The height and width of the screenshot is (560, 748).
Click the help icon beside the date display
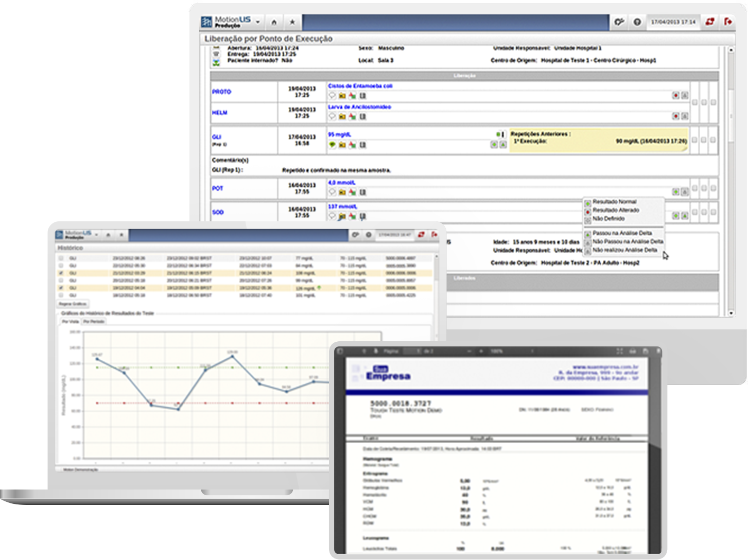pyautogui.click(x=637, y=22)
